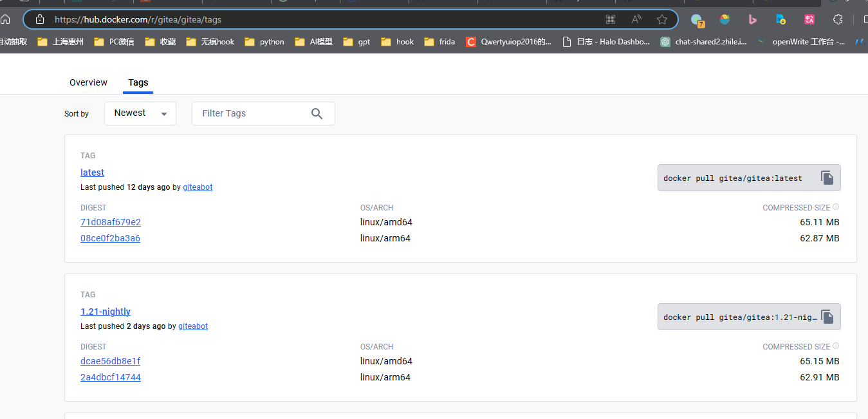
Task: Open the QR code / apps grid icon in address bar
Action: 611,19
